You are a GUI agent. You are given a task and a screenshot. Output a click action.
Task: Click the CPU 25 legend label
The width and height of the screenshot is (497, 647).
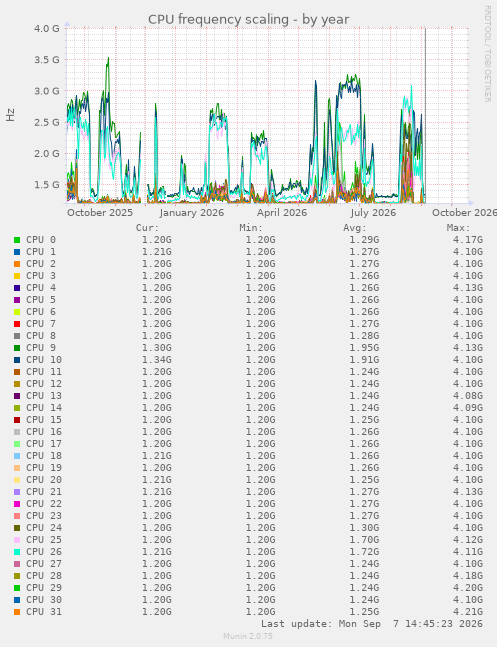coord(44,540)
